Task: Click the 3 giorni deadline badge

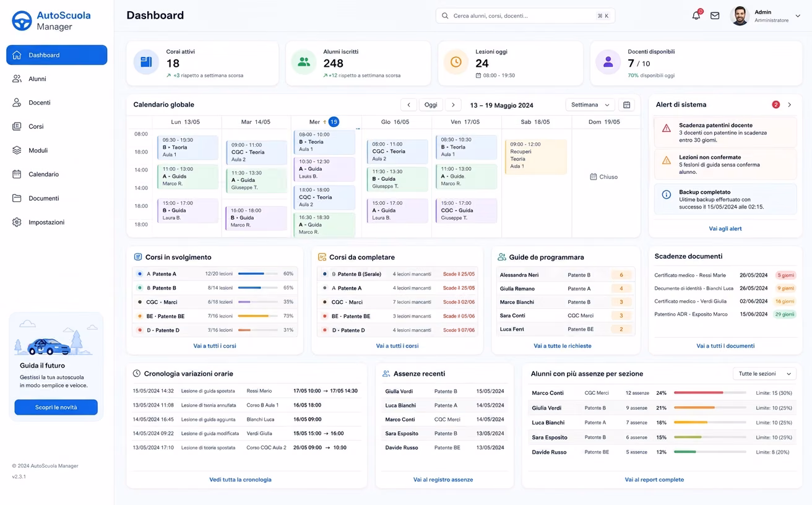Action: tap(786, 275)
